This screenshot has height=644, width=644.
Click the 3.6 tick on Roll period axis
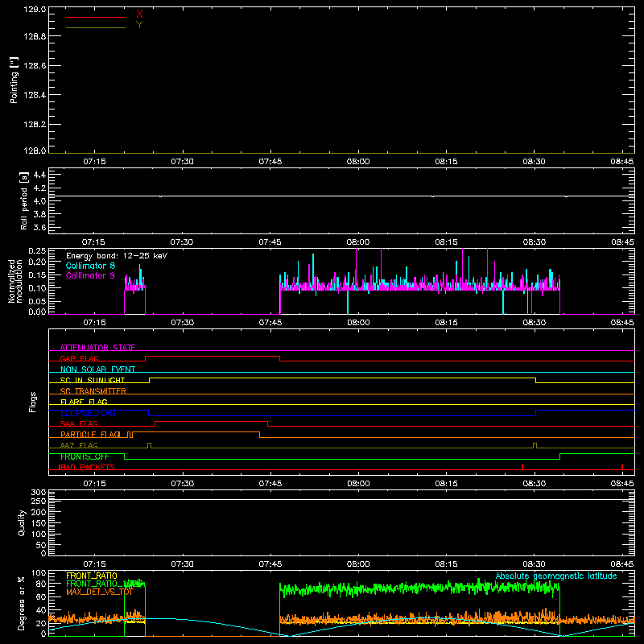pyautogui.click(x=39, y=227)
